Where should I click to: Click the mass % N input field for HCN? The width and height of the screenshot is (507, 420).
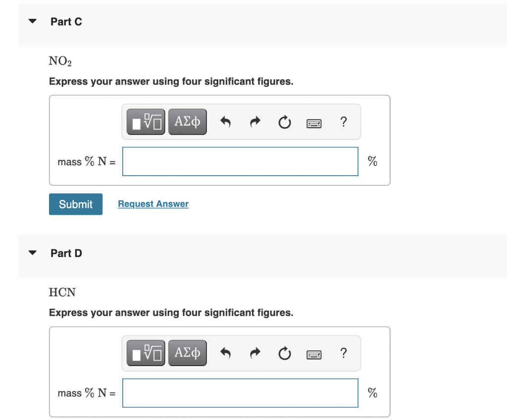coord(240,393)
